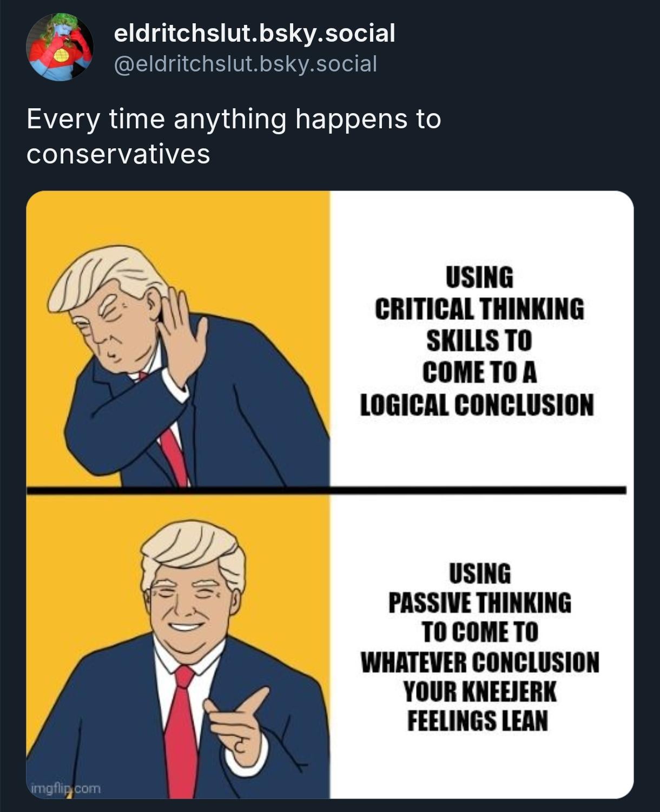Screen dimensions: 660x812
Task: Click the 'PASSIVE THINKING' caption line
Action: point(479,603)
